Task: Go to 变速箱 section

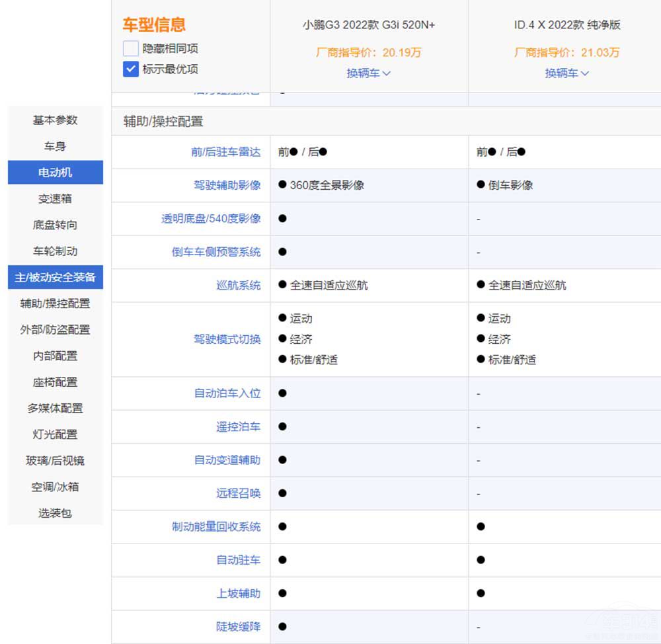Action: click(56, 199)
